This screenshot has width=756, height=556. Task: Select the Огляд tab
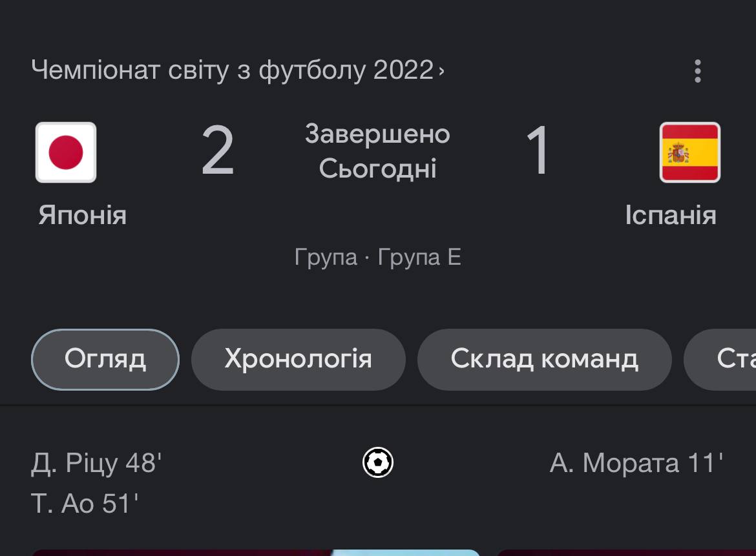click(105, 359)
